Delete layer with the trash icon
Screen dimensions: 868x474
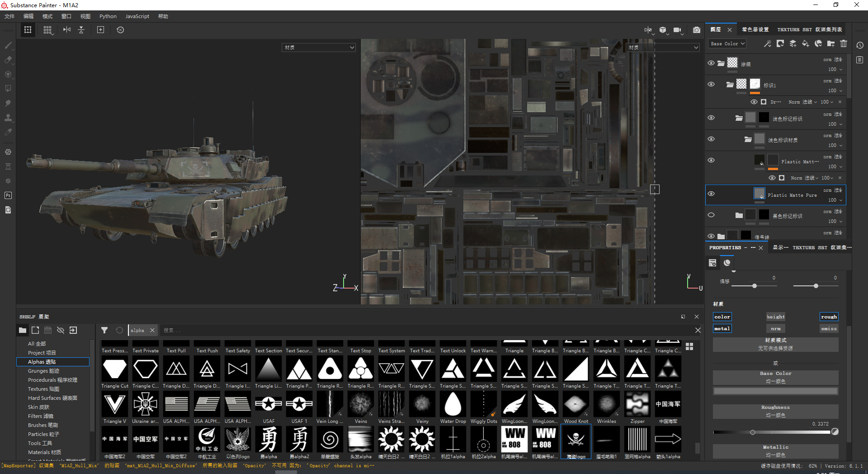pos(844,44)
